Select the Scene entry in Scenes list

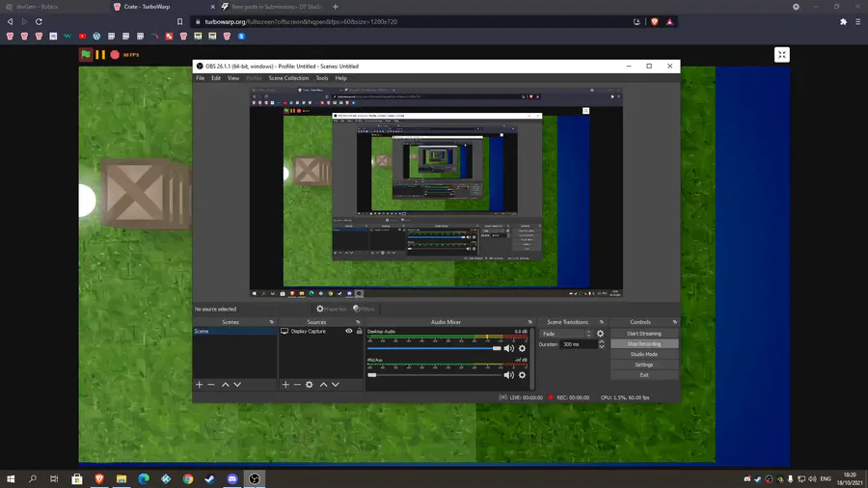(234, 331)
